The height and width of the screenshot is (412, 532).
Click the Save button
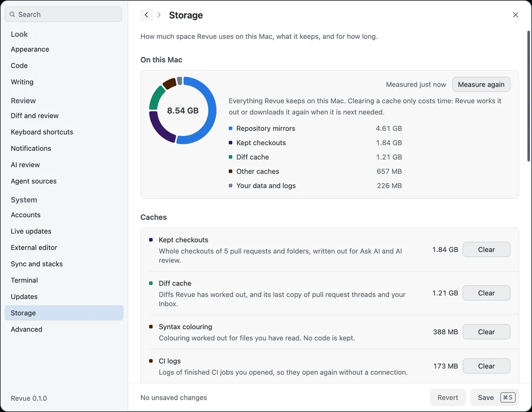tap(495, 397)
